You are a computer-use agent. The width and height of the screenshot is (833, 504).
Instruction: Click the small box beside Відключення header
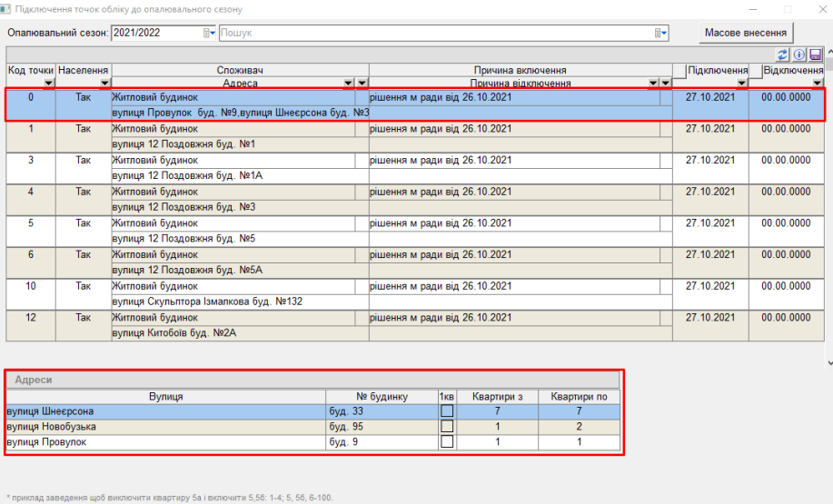point(756,71)
